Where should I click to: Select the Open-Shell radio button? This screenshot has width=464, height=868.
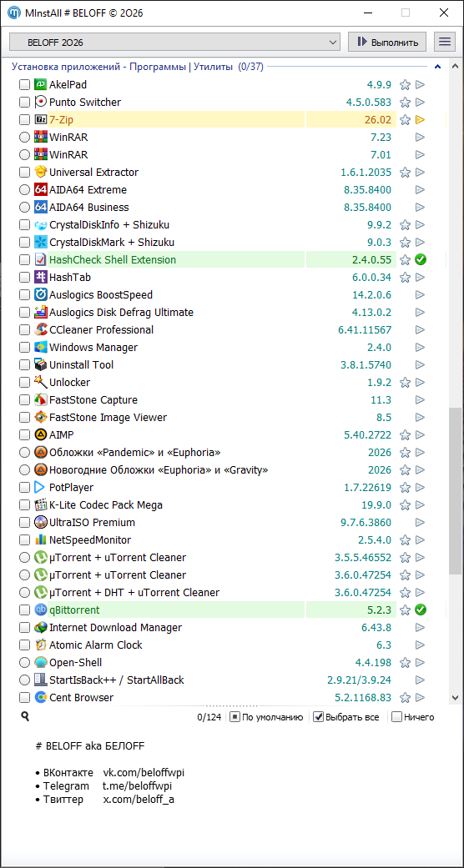[x=24, y=663]
